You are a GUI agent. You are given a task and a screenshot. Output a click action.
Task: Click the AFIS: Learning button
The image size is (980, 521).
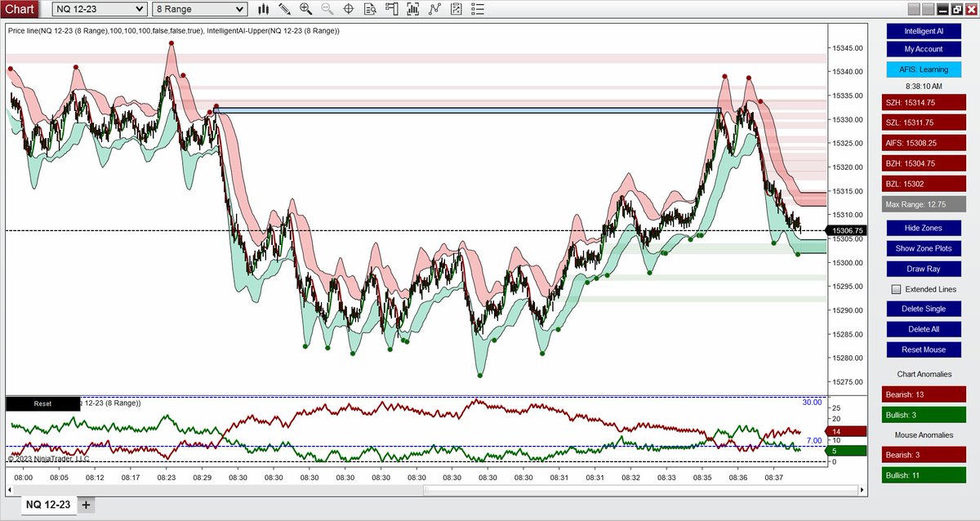(924, 69)
